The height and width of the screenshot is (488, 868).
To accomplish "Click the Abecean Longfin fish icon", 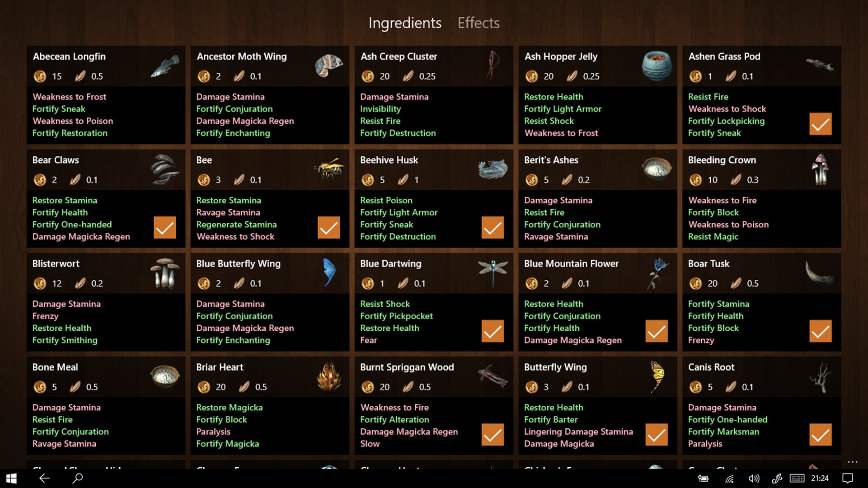I will pos(162,66).
